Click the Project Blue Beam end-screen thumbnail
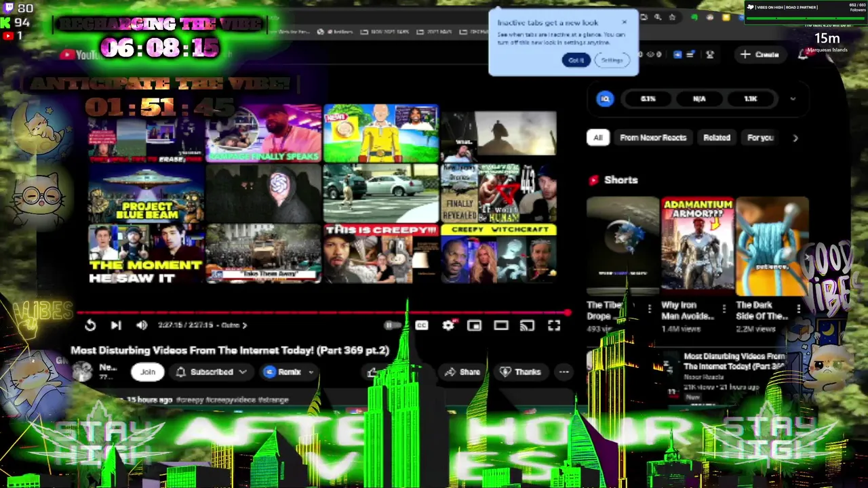This screenshot has height=488, width=868. pyautogui.click(x=146, y=193)
